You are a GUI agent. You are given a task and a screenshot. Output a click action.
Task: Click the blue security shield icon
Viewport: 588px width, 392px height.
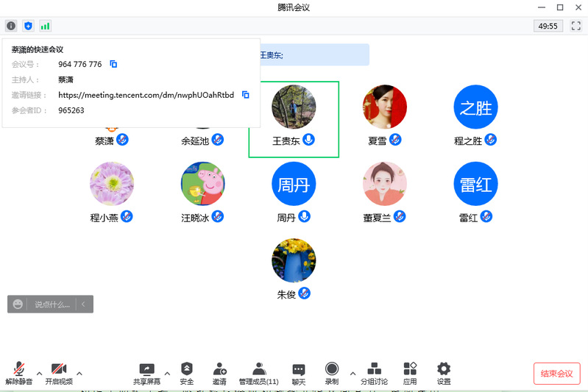coord(29,26)
